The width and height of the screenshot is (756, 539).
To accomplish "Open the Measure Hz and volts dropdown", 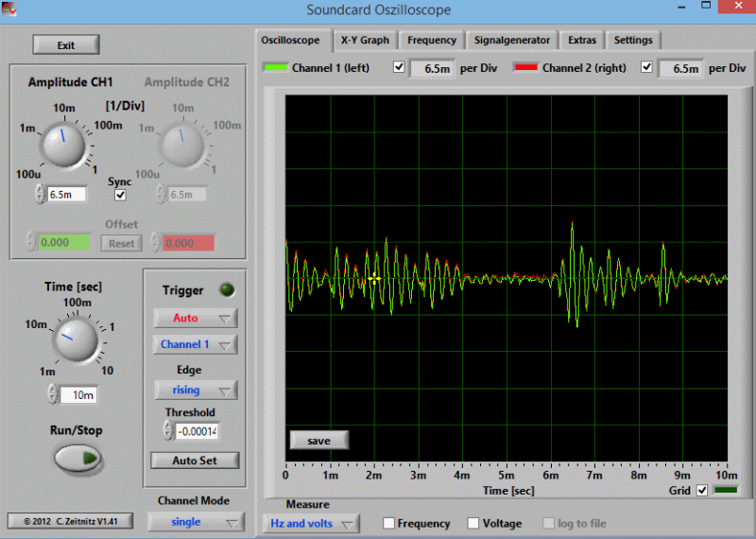I will click(x=311, y=524).
